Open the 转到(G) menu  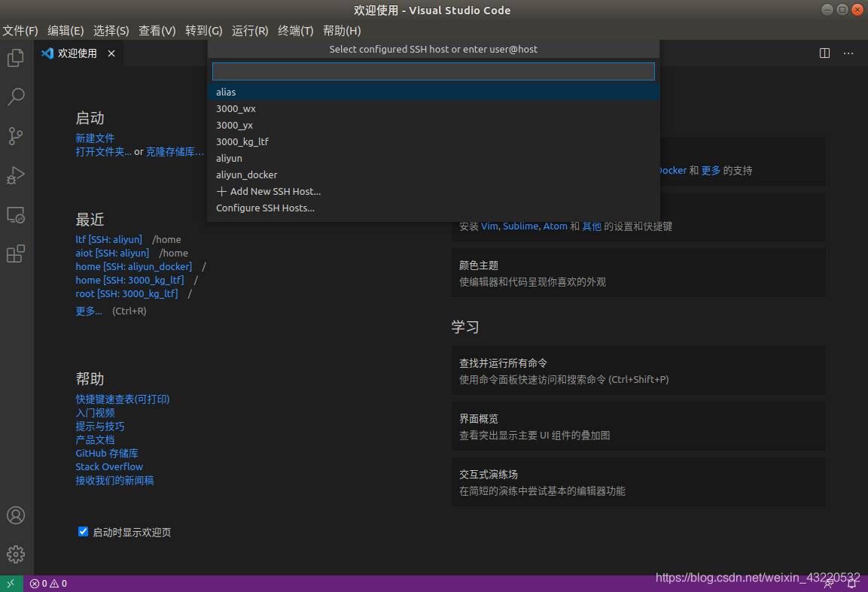[204, 30]
